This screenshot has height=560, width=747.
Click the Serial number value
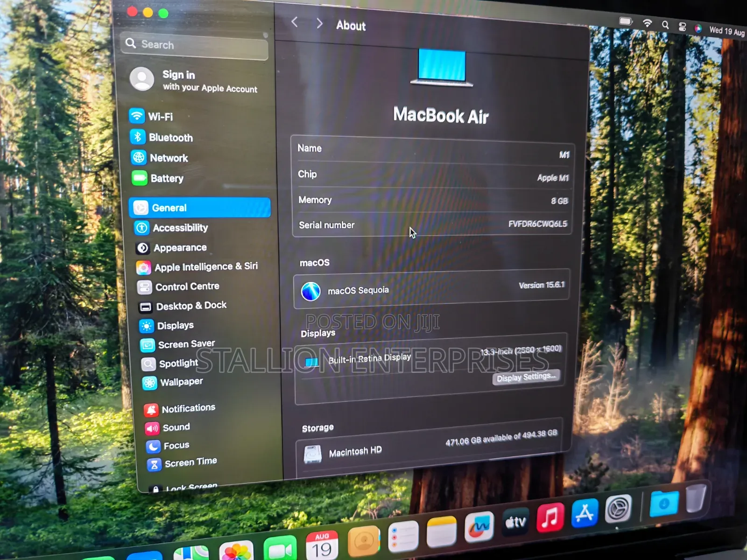[538, 224]
